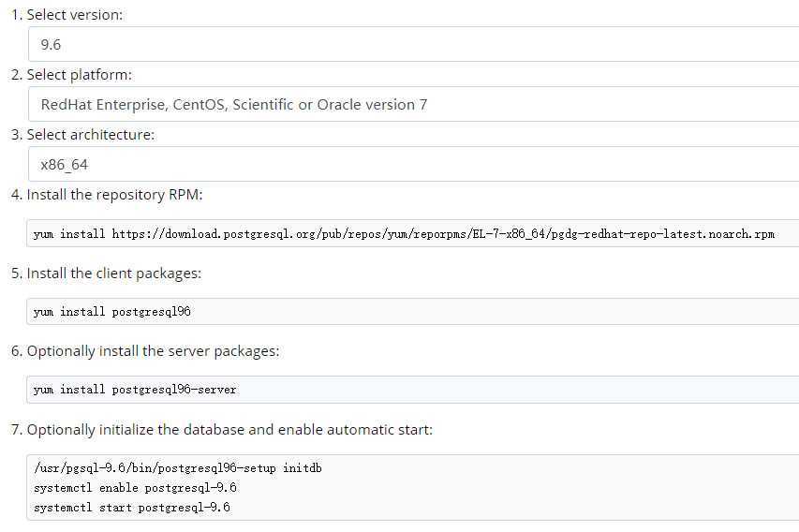Click the "Optionally initialize the database" heading
This screenshot has height=532, width=799.
[229, 430]
